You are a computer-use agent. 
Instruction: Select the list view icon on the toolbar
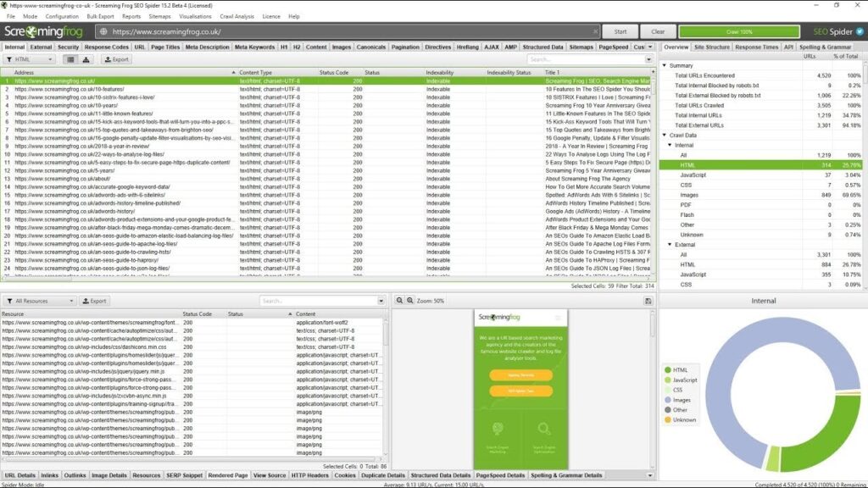70,58
